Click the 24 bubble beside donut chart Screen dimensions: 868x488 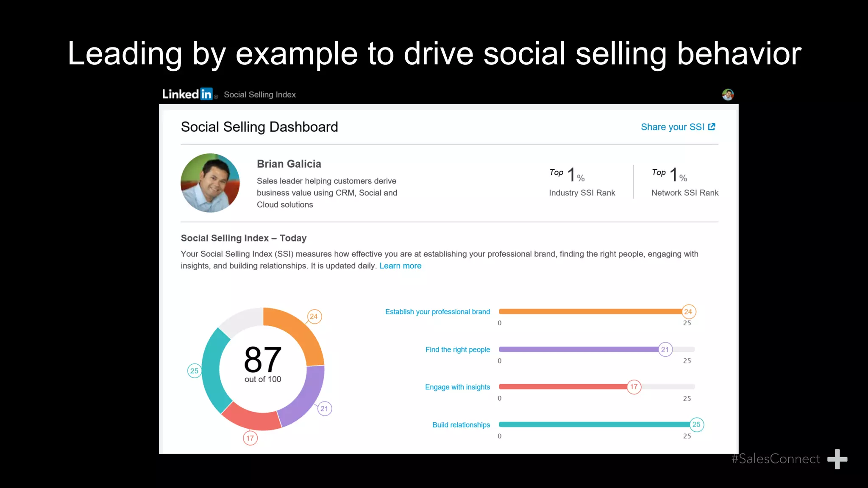click(314, 316)
